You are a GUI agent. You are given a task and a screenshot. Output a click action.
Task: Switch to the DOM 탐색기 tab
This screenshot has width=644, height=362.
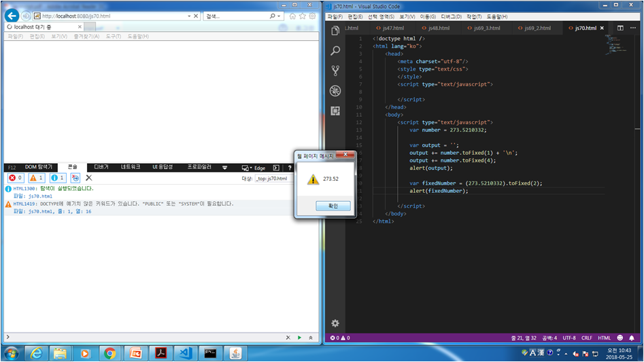tap(39, 167)
